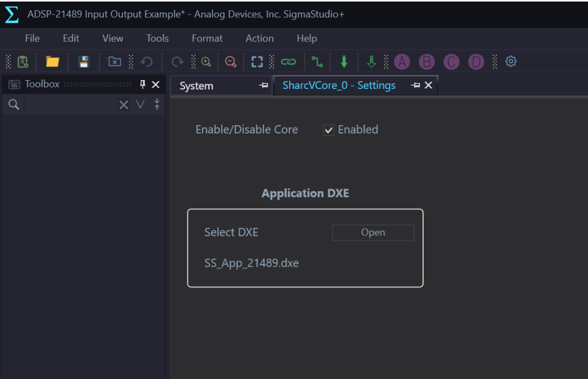
Task: Pin the System tab
Action: point(264,85)
